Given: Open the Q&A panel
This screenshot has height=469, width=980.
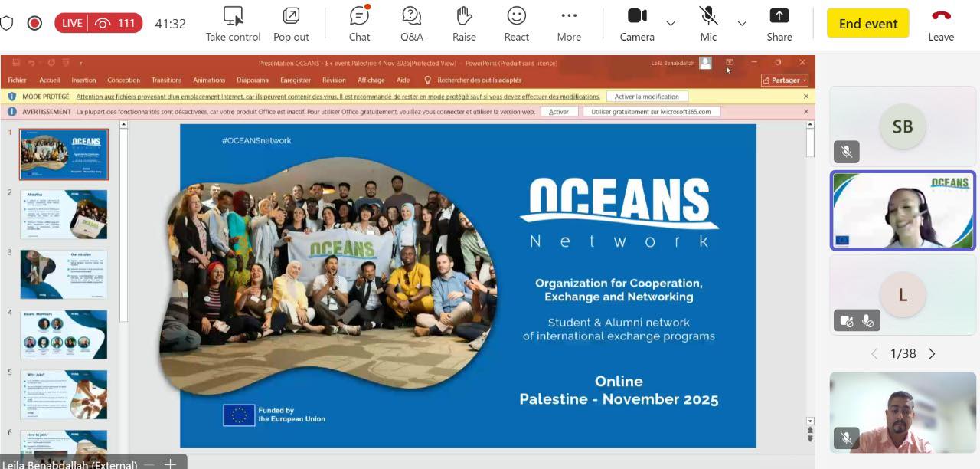Looking at the screenshot, I should click(411, 24).
